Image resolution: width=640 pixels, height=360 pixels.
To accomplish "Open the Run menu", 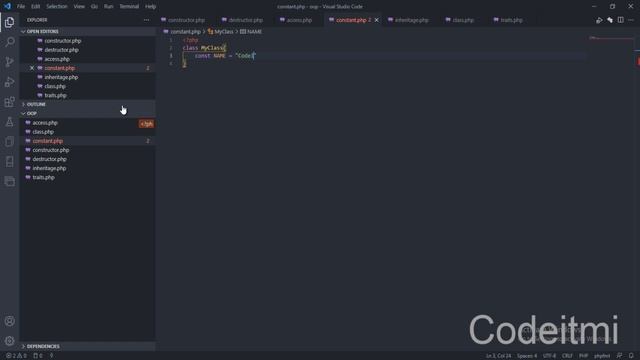I will point(109,7).
